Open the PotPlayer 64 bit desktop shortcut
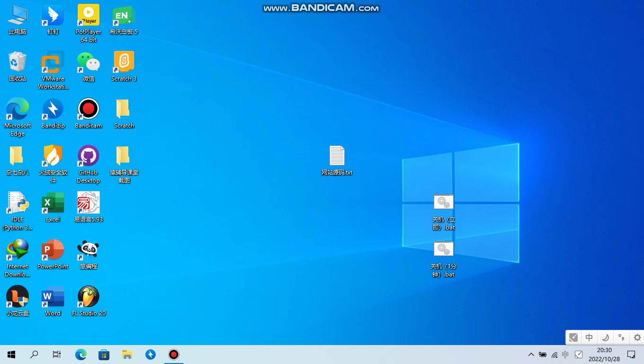The image size is (644, 364). 89,17
